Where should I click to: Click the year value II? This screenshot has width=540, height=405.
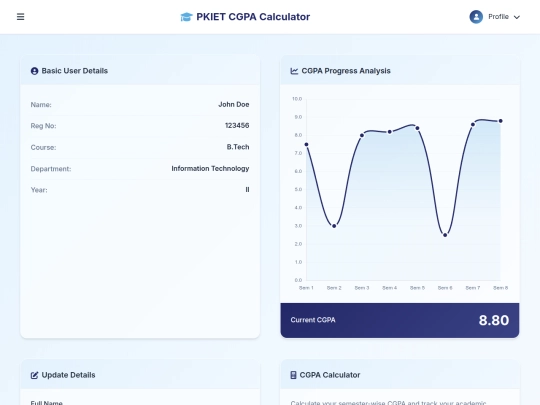247,190
